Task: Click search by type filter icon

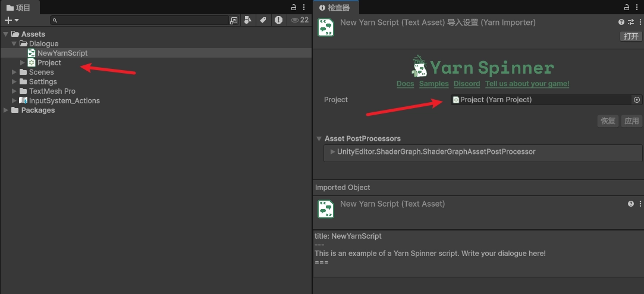Action: [247, 20]
